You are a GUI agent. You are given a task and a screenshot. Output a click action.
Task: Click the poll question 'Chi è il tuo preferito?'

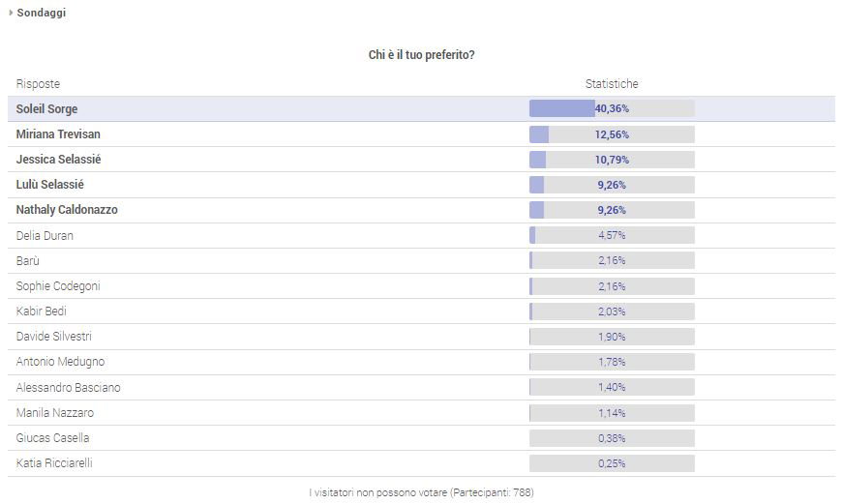(x=421, y=55)
